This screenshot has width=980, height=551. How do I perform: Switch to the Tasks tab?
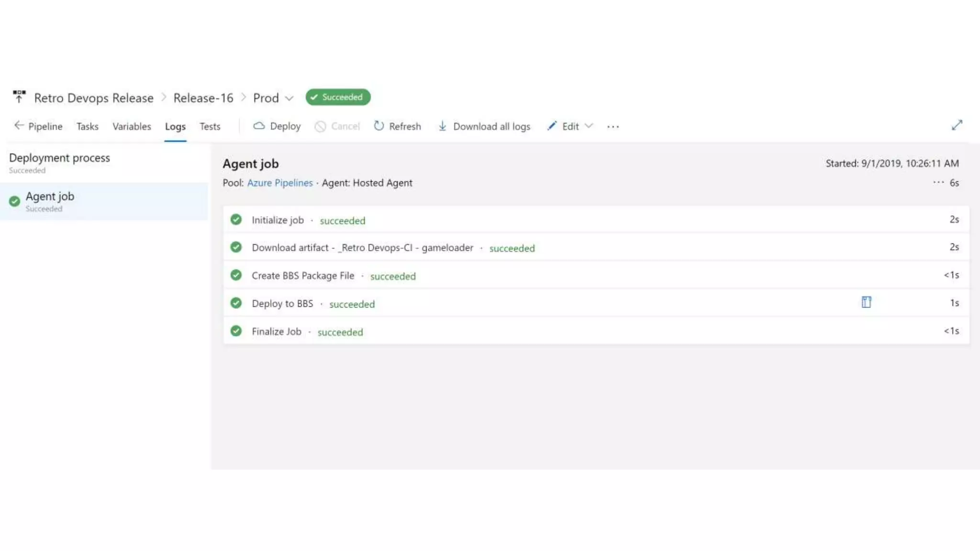tap(87, 126)
